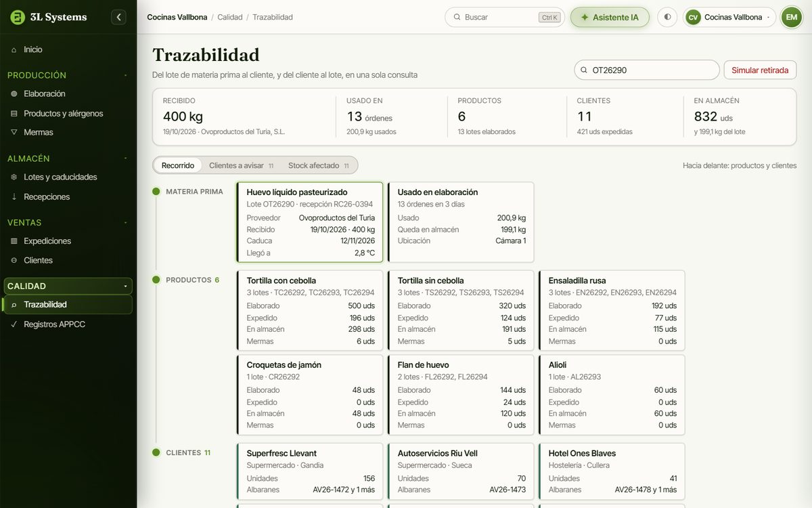Image resolution: width=812 pixels, height=508 pixels.
Task: Click the PRODUCTOS 6 stat in summary
Action: point(507,117)
